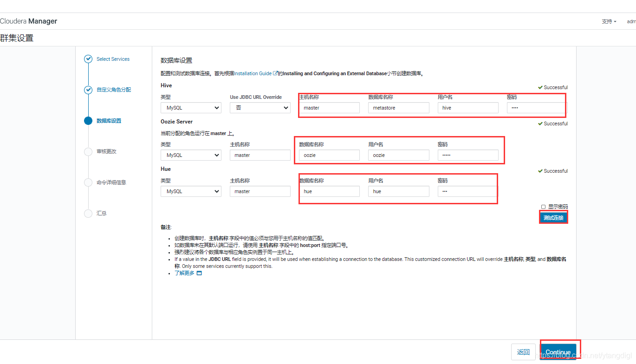The height and width of the screenshot is (364, 636).
Task: Open the Use JDBC URL Override dropdown
Action: [260, 108]
